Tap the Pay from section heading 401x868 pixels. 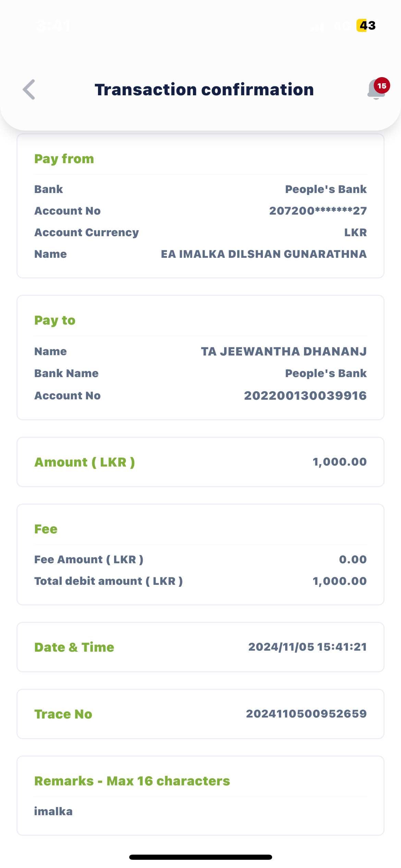64,159
